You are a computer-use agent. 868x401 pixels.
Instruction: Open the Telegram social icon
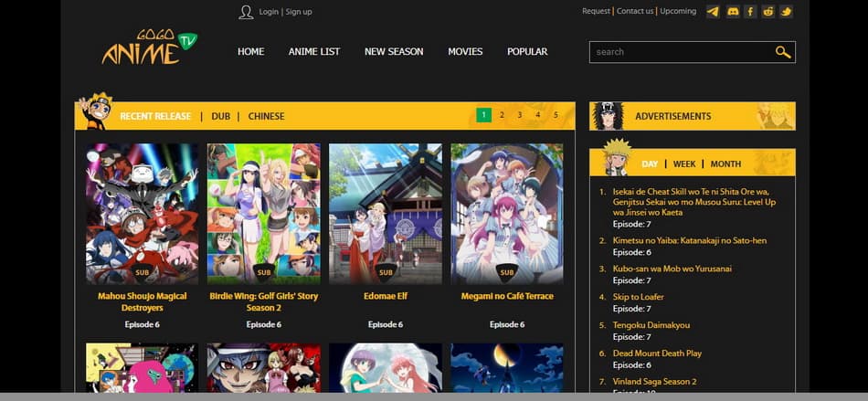(x=713, y=12)
